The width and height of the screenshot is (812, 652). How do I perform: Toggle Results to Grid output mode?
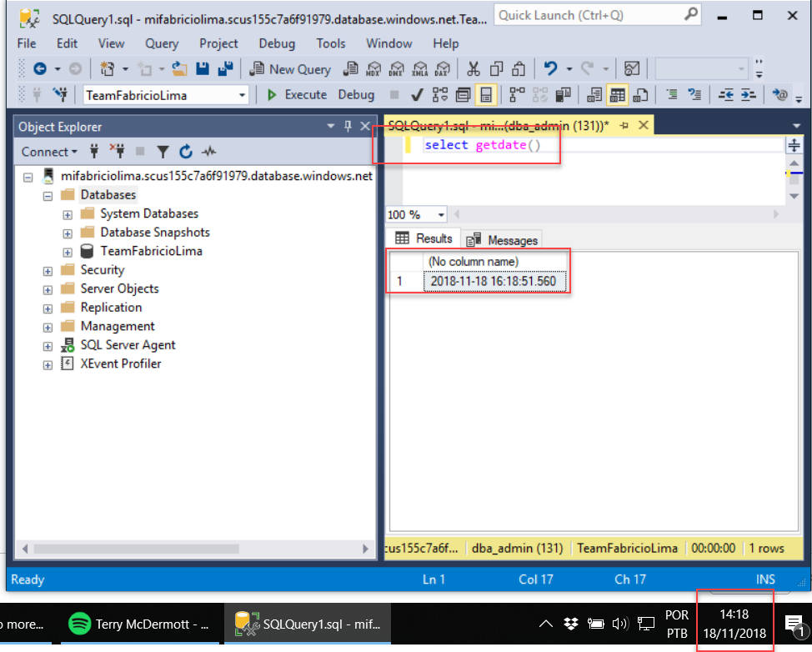click(617, 95)
